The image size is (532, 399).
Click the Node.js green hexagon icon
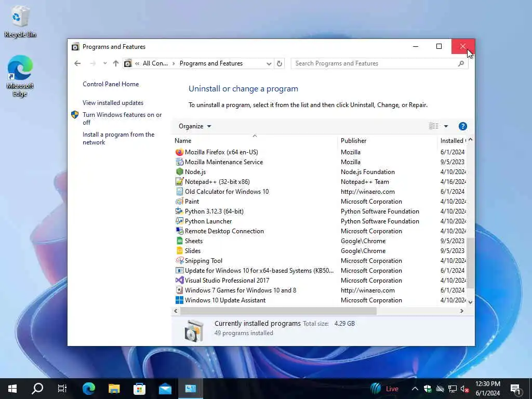(x=179, y=171)
